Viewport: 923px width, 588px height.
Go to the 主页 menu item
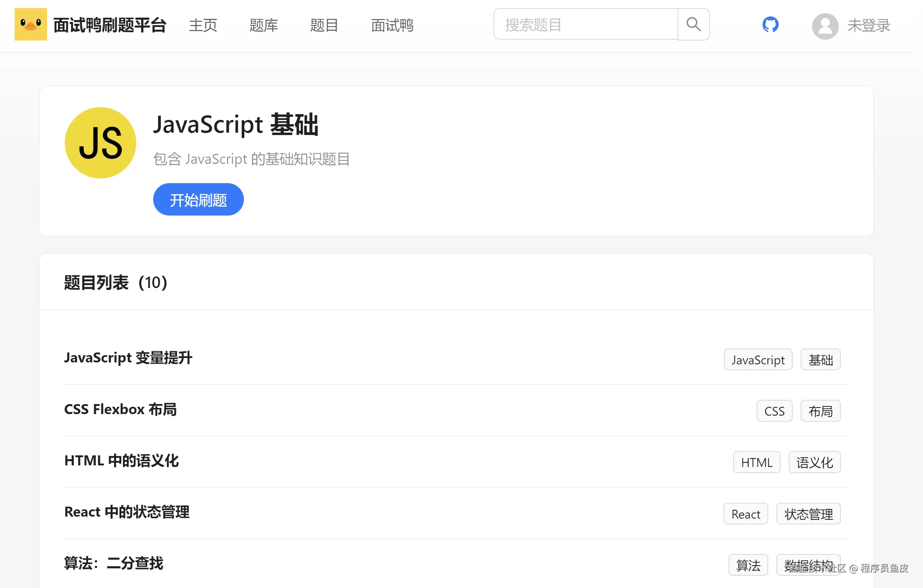click(x=203, y=25)
